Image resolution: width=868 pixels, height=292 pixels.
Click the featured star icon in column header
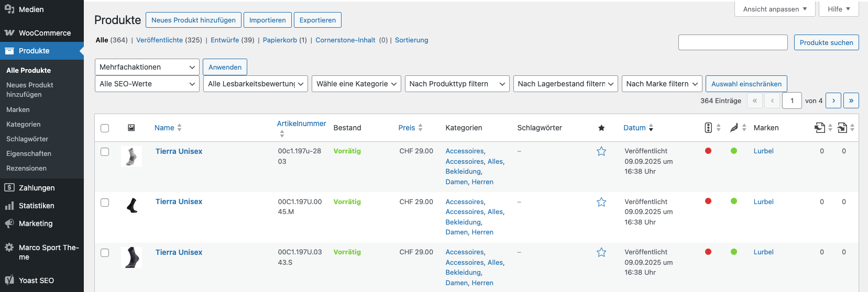pyautogui.click(x=601, y=128)
